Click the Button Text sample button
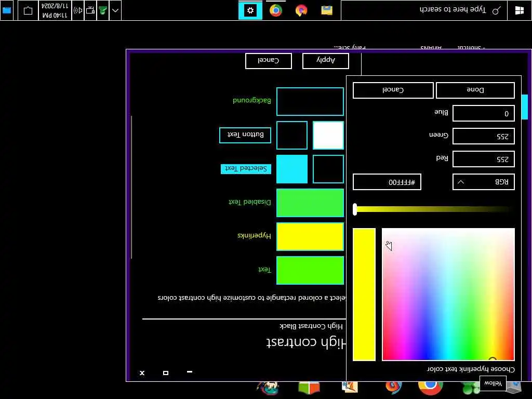 pyautogui.click(x=245, y=135)
